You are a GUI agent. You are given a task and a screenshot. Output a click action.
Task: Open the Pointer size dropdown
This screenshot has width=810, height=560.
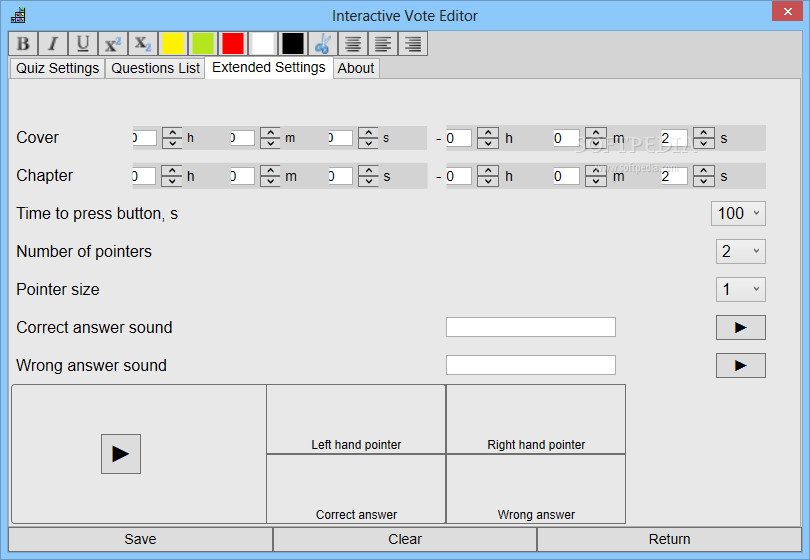(x=741, y=289)
